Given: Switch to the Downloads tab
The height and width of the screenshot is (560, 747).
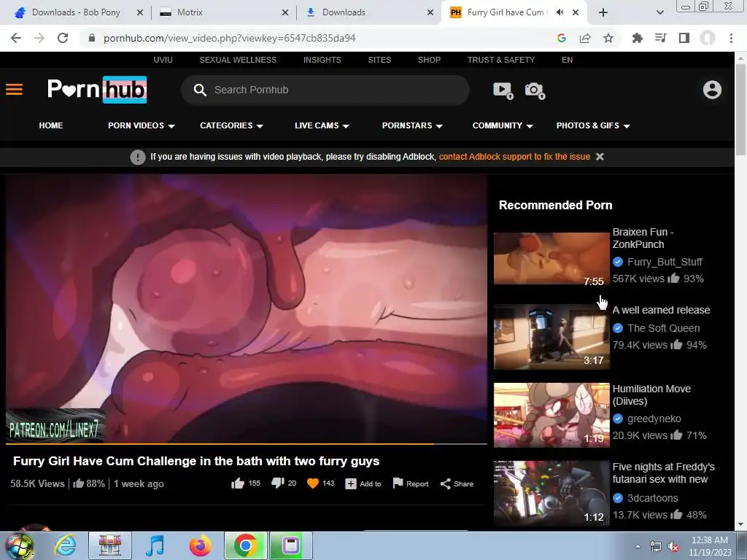Looking at the screenshot, I should click(x=369, y=12).
